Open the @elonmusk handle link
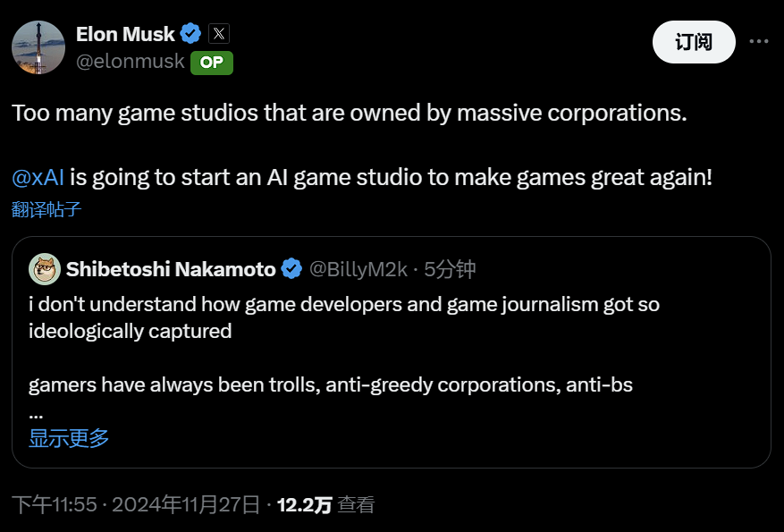This screenshot has height=532, width=784. pos(131,62)
